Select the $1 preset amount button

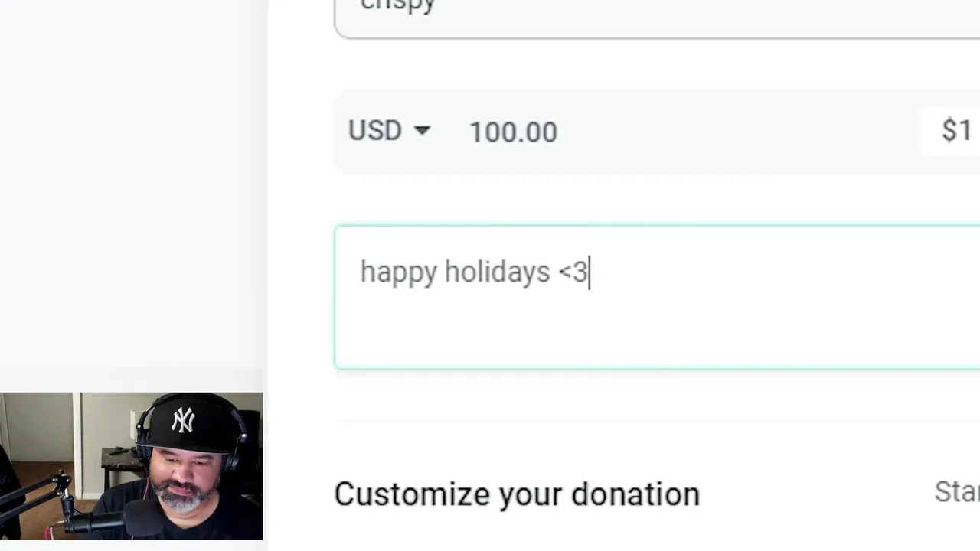pos(956,131)
